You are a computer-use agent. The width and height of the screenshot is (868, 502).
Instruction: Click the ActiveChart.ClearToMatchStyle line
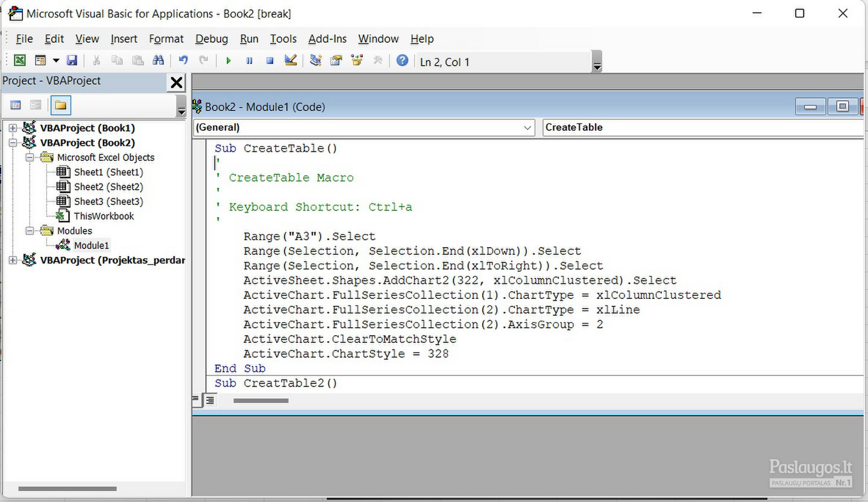pos(350,339)
